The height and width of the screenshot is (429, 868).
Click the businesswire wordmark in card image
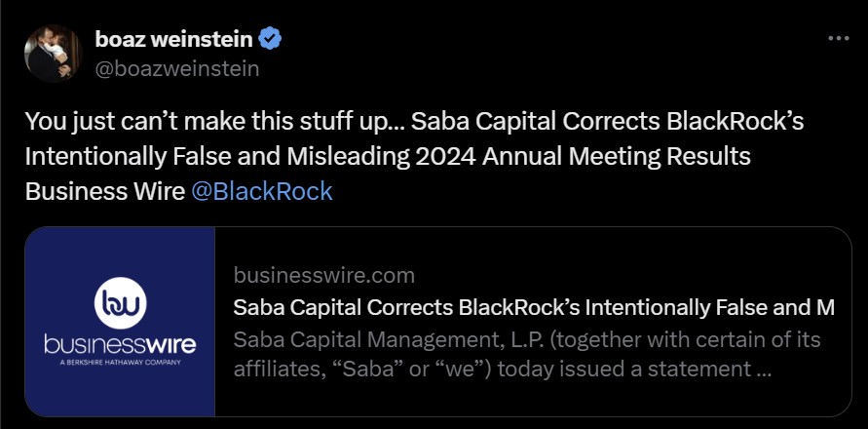click(120, 345)
